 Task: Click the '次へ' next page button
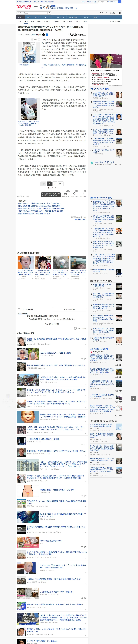[60, 184]
